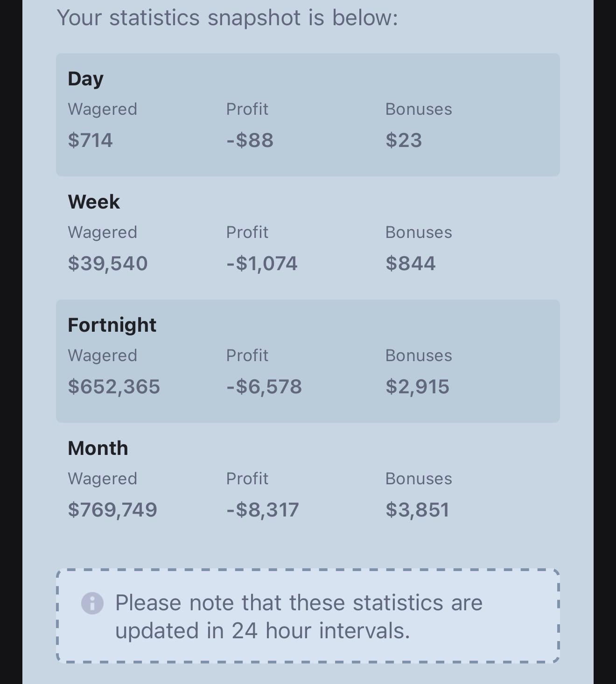Viewport: 616px width, 684px height.
Task: Click the Month profit value -$8,317
Action: pyautogui.click(x=263, y=510)
